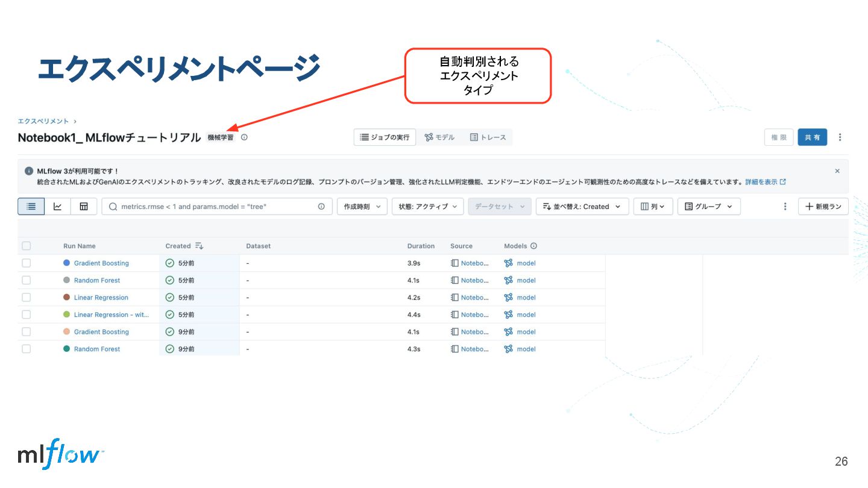Click finished status icon of Random Forest 4.3s run
This screenshot has width=868, height=488.
click(x=170, y=349)
